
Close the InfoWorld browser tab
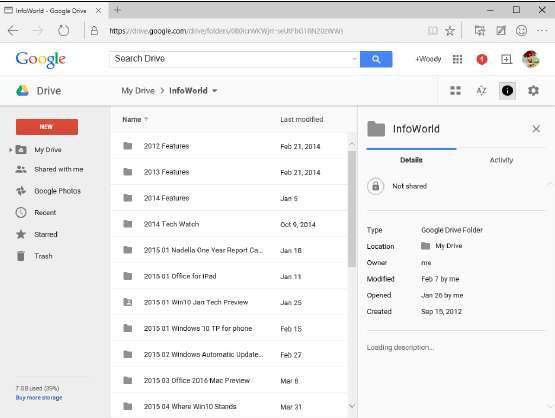[x=98, y=11]
